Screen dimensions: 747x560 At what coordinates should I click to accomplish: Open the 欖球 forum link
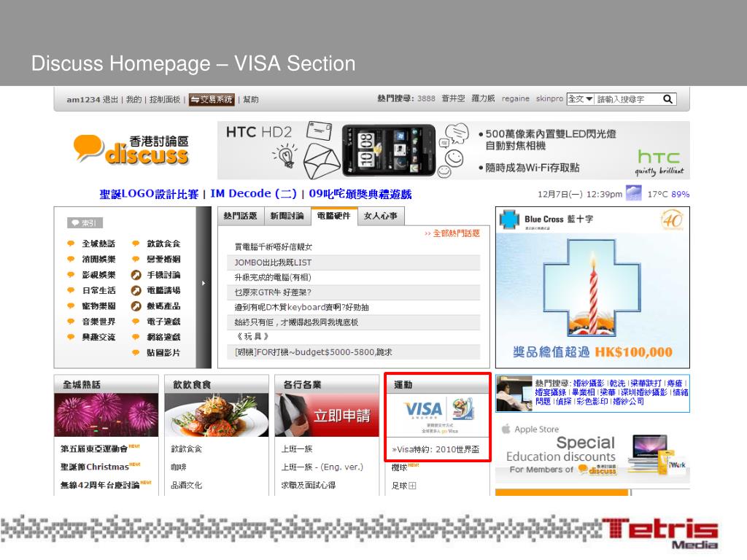point(399,467)
